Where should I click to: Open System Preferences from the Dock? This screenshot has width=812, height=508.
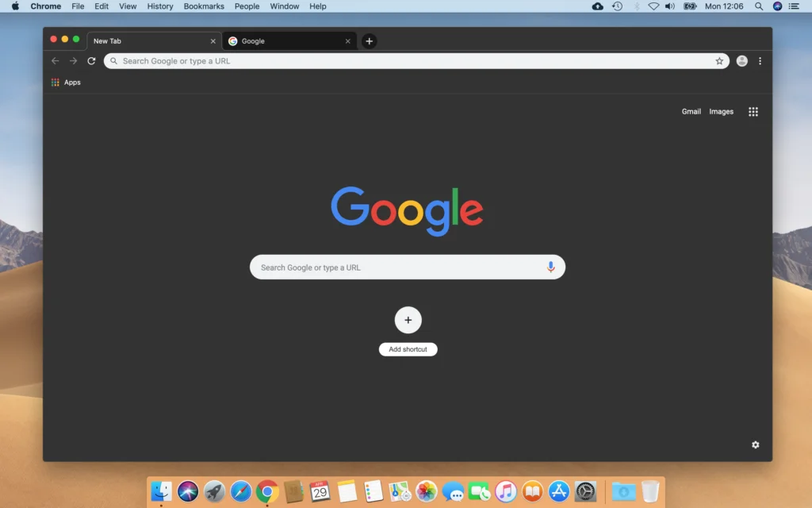pos(586,491)
